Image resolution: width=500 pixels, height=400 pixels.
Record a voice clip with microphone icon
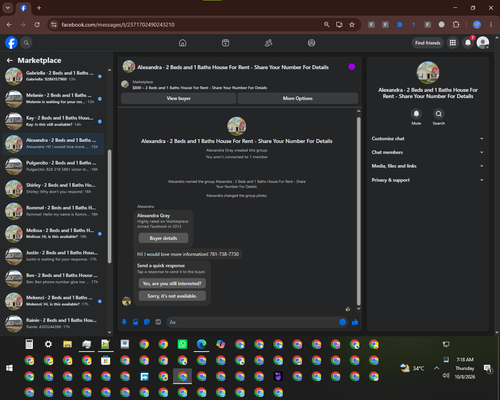(124, 322)
